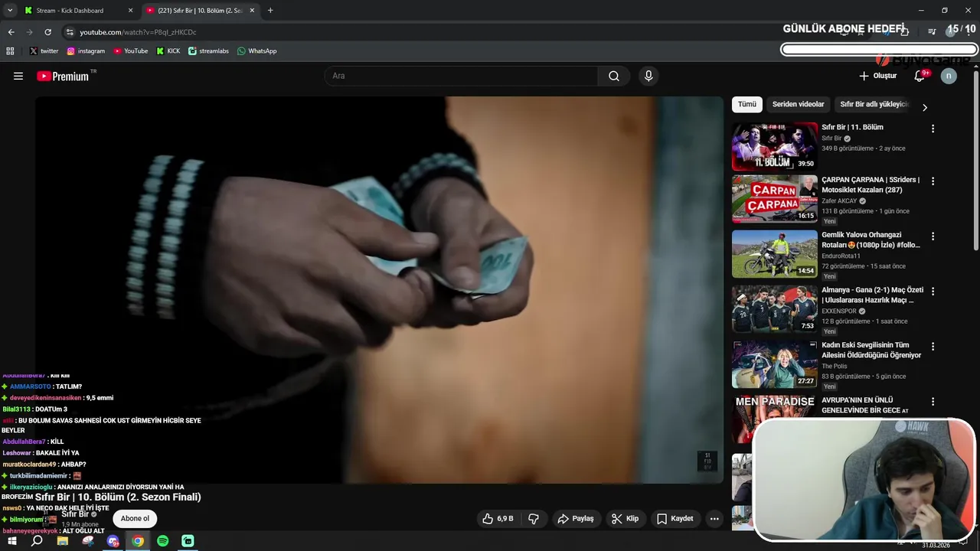Focus the Ara search field

click(462, 76)
